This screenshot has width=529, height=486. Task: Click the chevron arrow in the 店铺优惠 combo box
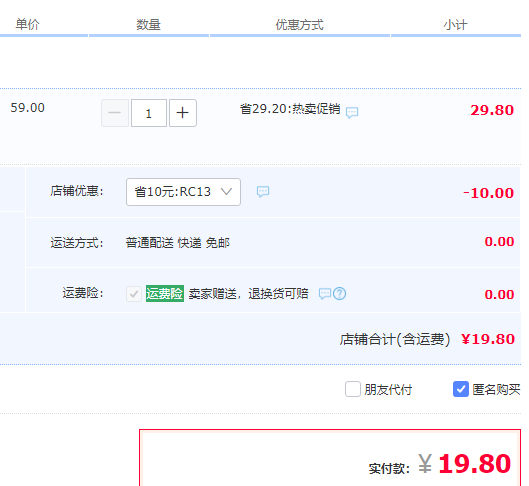coord(226,192)
